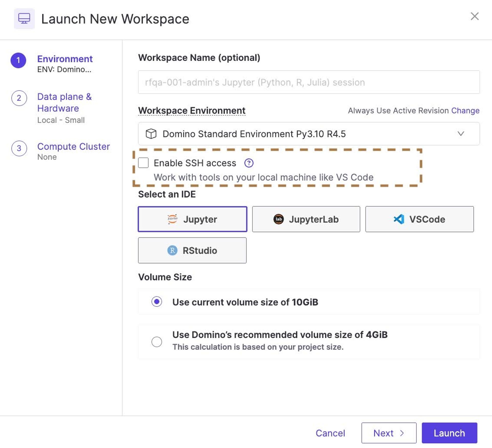Image resolution: width=492 pixels, height=448 pixels.
Task: Select current volume size of 10GiB
Action: click(x=157, y=302)
